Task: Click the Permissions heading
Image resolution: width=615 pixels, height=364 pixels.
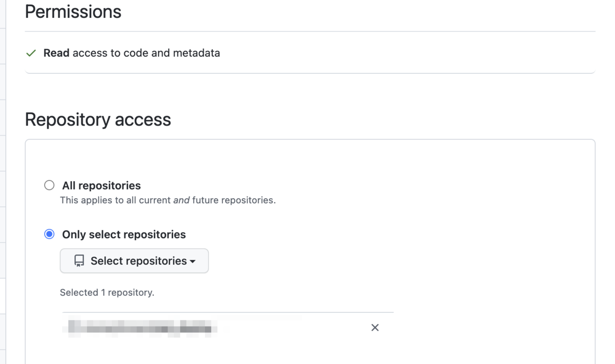Action: click(73, 12)
